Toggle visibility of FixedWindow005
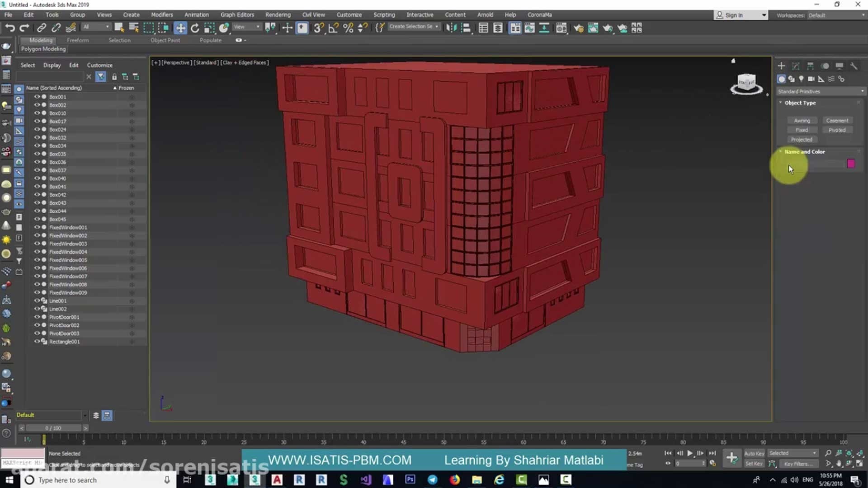This screenshot has width=868, height=488. pos(37,260)
